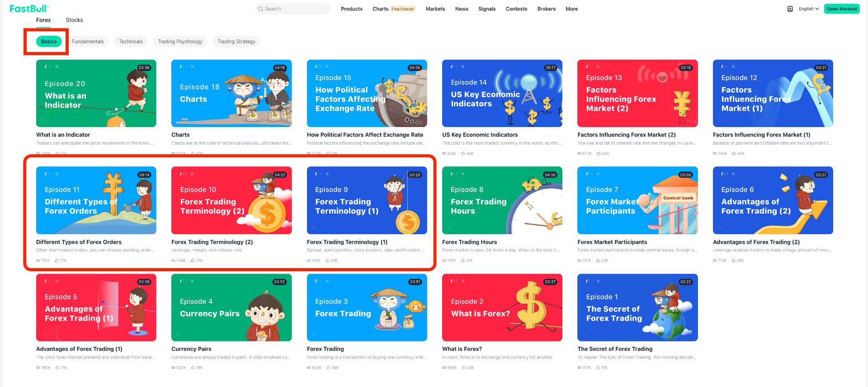Select the Technicals filter pill
This screenshot has height=387, width=868.
(131, 42)
